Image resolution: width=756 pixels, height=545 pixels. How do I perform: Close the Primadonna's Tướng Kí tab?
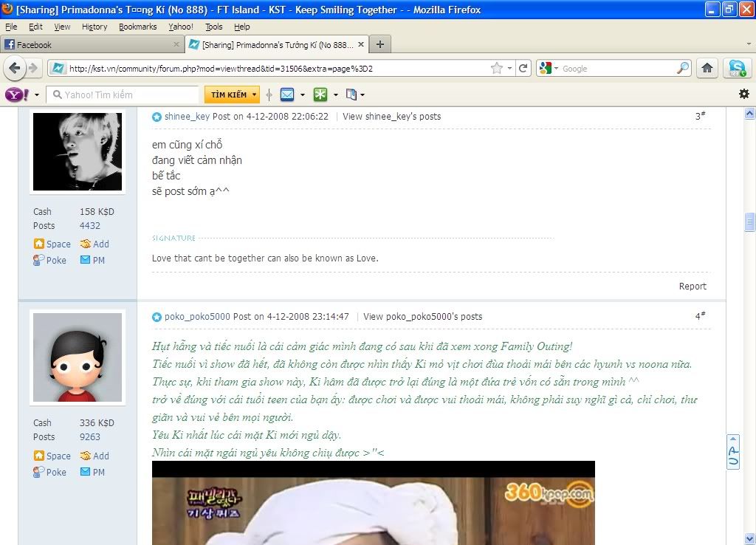tap(360, 44)
